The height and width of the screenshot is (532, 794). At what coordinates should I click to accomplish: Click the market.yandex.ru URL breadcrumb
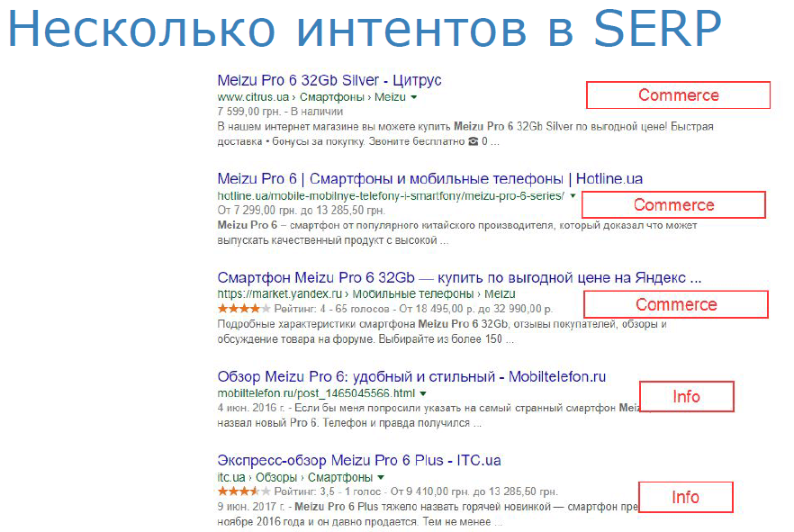[279, 293]
